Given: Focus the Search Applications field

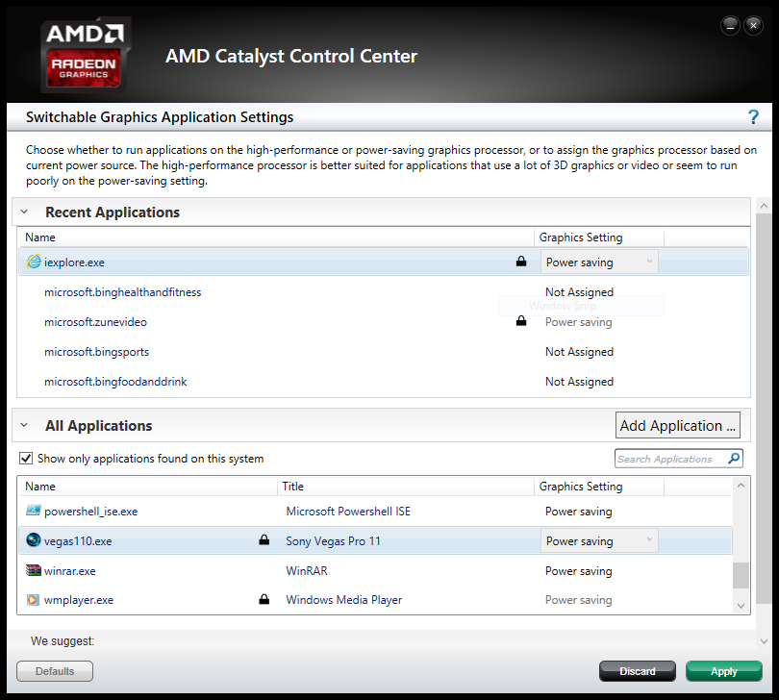Looking at the screenshot, I should [669, 459].
